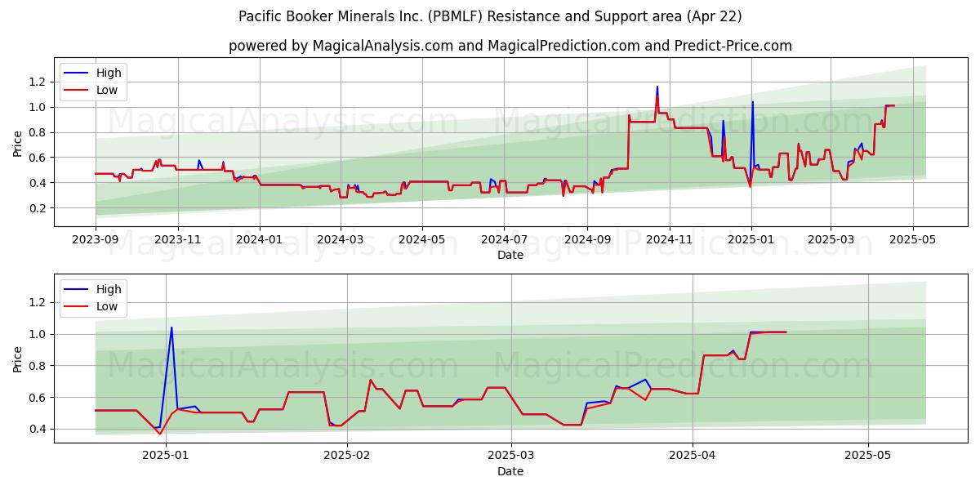Click the chart title mentioning Pacific Booker Minerals
Screen dimensions: 980x490
(x=490, y=16)
